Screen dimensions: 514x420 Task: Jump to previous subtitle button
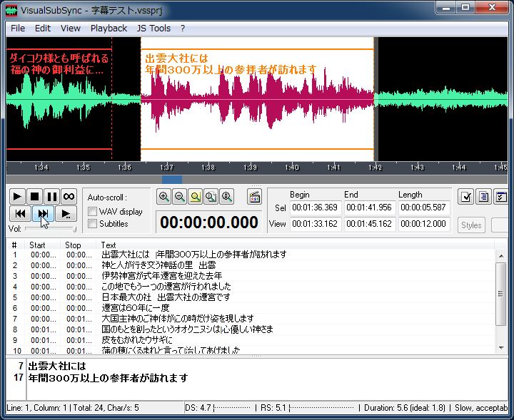click(20, 214)
